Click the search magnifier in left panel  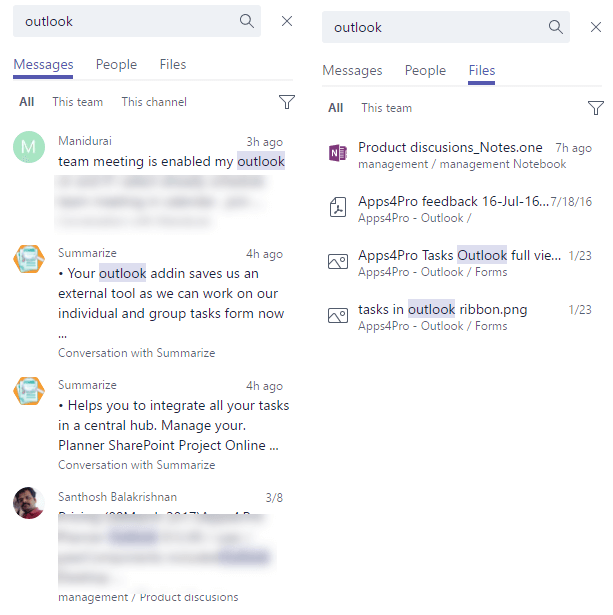pyautogui.click(x=247, y=21)
